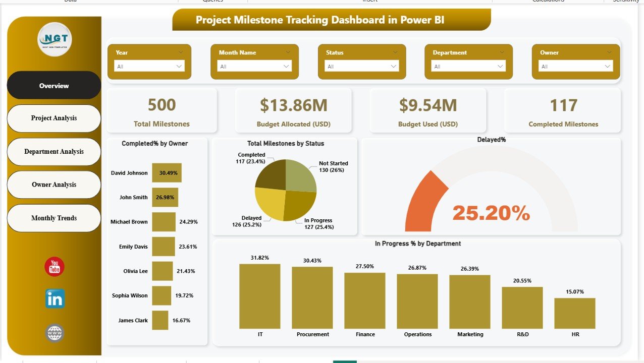The height and width of the screenshot is (363, 644).
Task: Open the Owner slicer dropdown list
Action: tap(607, 66)
